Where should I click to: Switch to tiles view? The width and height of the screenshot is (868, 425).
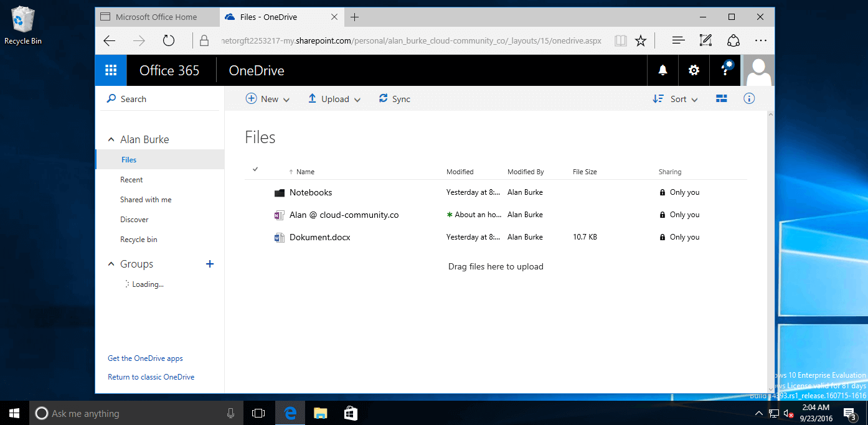(x=721, y=98)
